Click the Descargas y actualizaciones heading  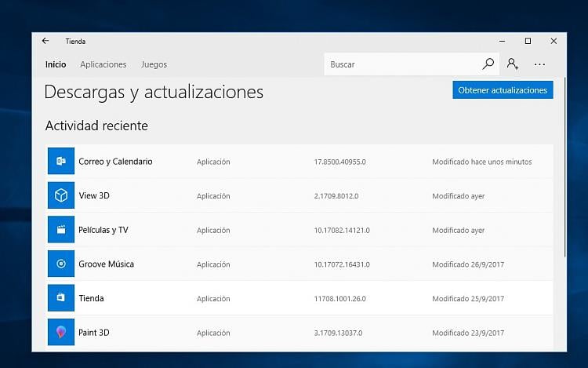pos(154,93)
